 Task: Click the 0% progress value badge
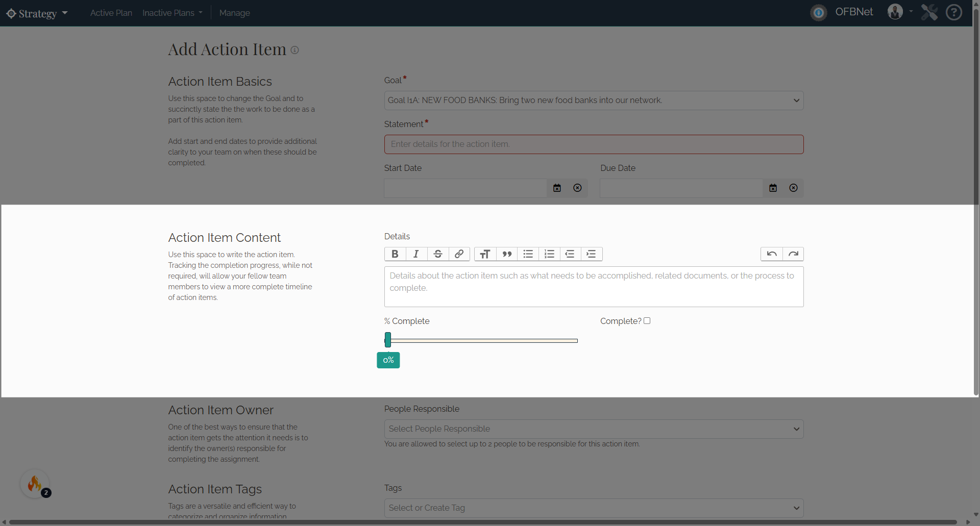coord(388,360)
